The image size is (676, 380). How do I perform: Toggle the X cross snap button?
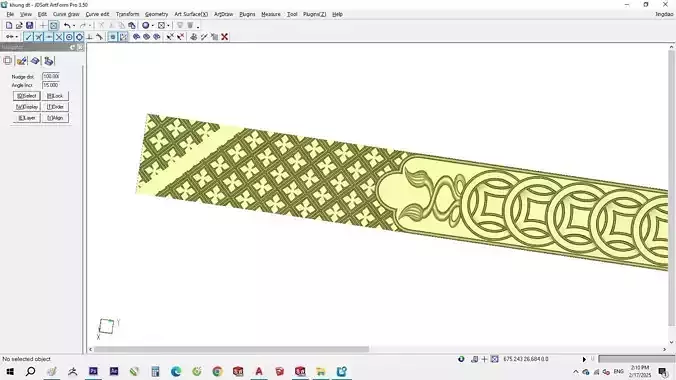[59, 37]
